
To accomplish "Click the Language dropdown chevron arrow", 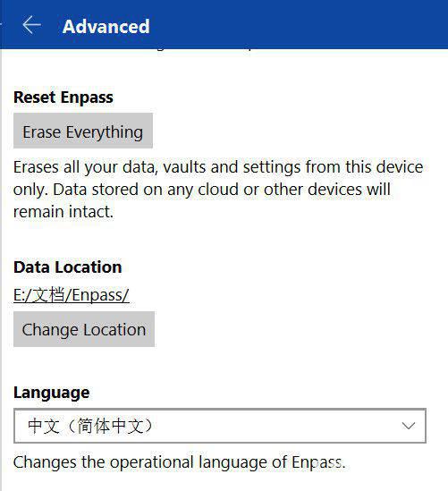I will [409, 426].
